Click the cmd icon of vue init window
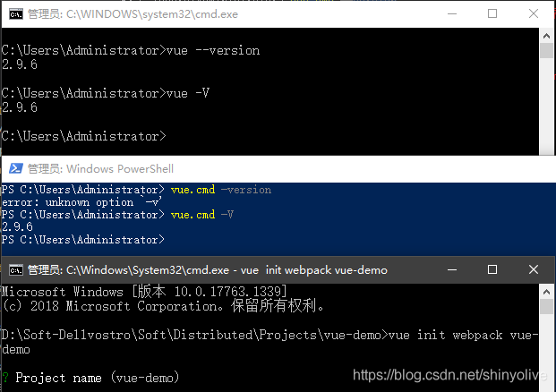Viewport: 556px width, 392px height. click(16, 270)
